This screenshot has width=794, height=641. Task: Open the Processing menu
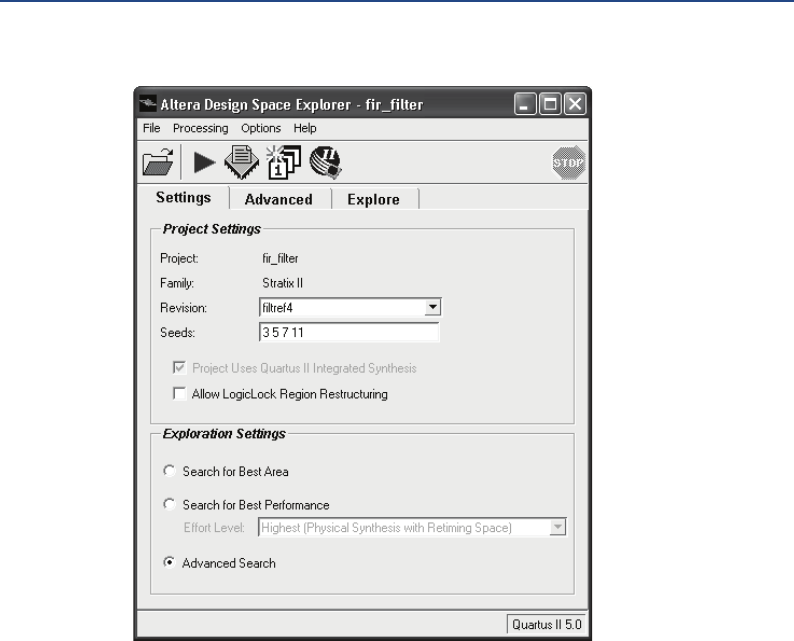pos(200,129)
